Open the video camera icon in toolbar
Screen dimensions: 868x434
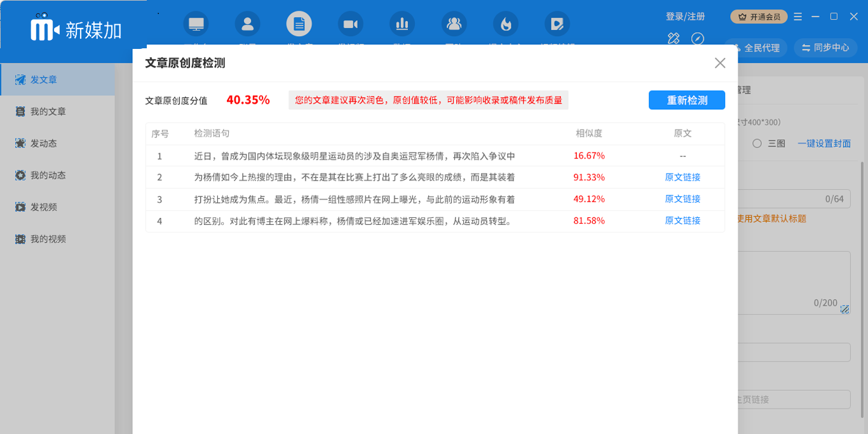pyautogui.click(x=350, y=25)
